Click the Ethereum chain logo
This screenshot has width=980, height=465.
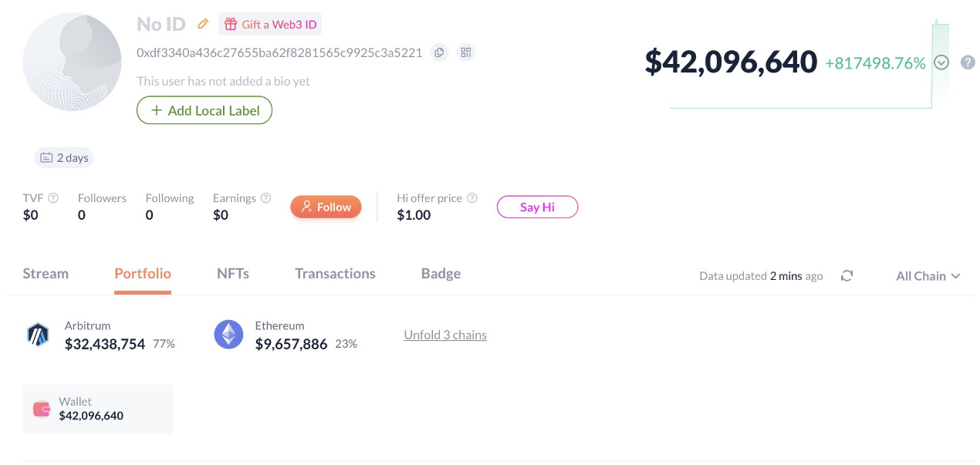coord(228,335)
